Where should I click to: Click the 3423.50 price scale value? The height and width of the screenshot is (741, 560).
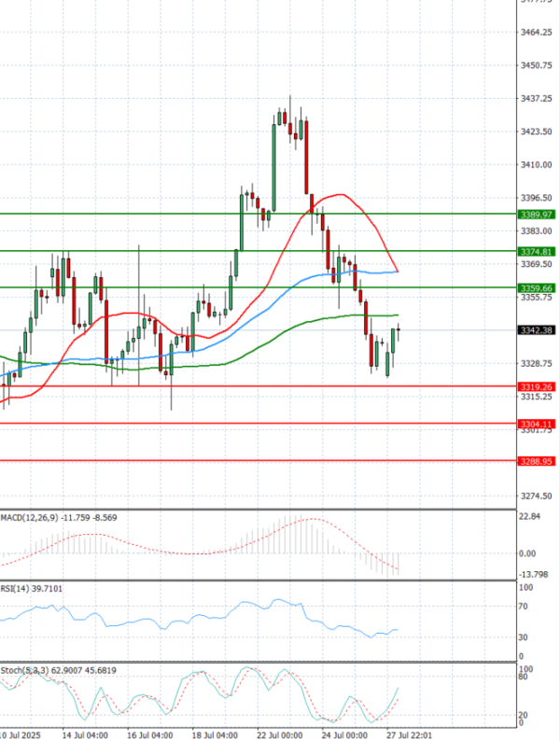point(537,132)
